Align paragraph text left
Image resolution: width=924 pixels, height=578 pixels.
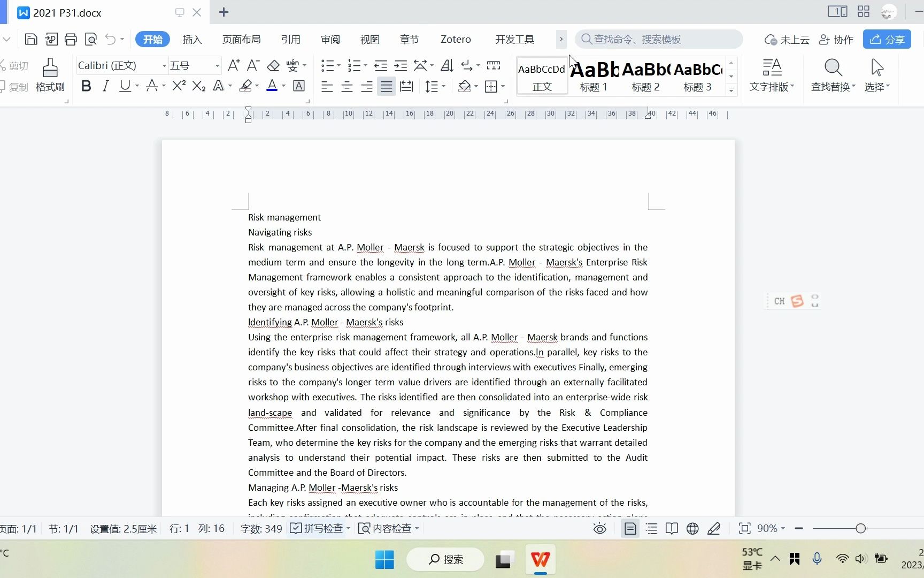[x=327, y=86]
